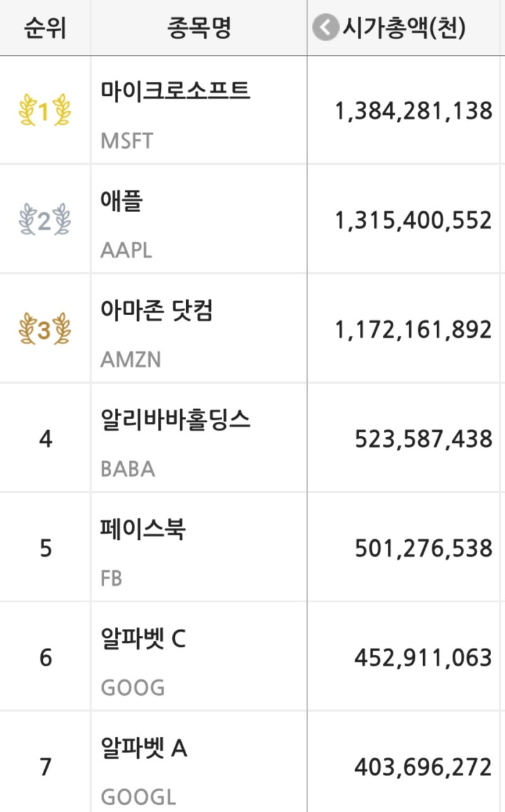Image resolution: width=505 pixels, height=812 pixels.
Task: Click the gold rank 1 laurel badge
Action: point(44,111)
